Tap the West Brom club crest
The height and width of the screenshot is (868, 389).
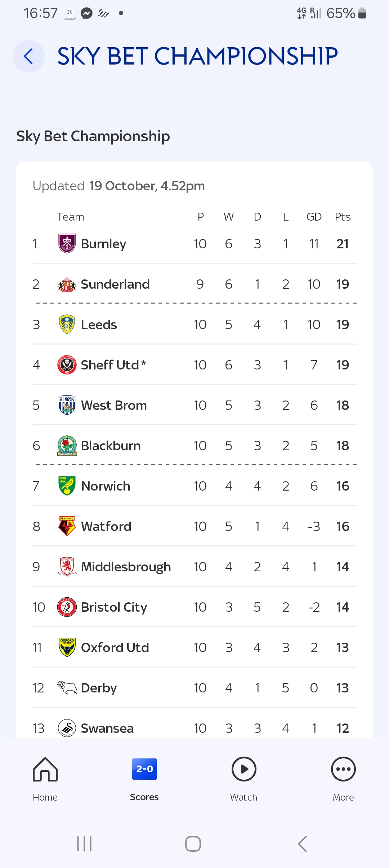(67, 405)
